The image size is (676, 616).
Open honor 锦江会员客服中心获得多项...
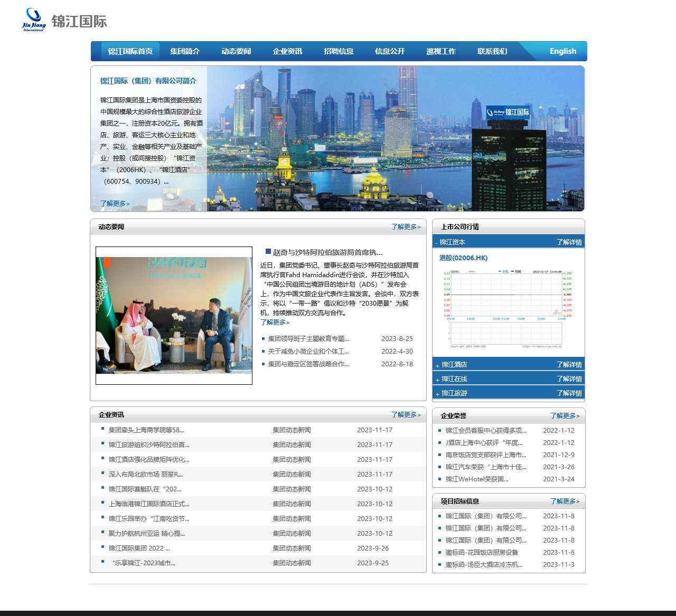coord(486,431)
